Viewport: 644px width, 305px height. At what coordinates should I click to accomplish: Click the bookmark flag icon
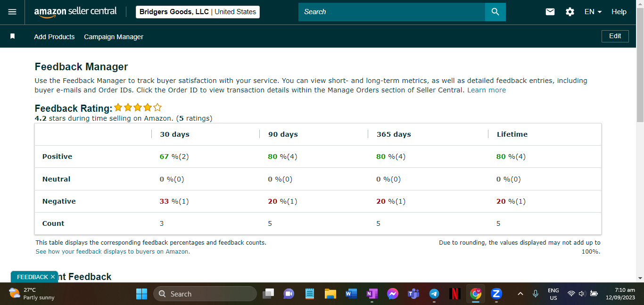(13, 36)
